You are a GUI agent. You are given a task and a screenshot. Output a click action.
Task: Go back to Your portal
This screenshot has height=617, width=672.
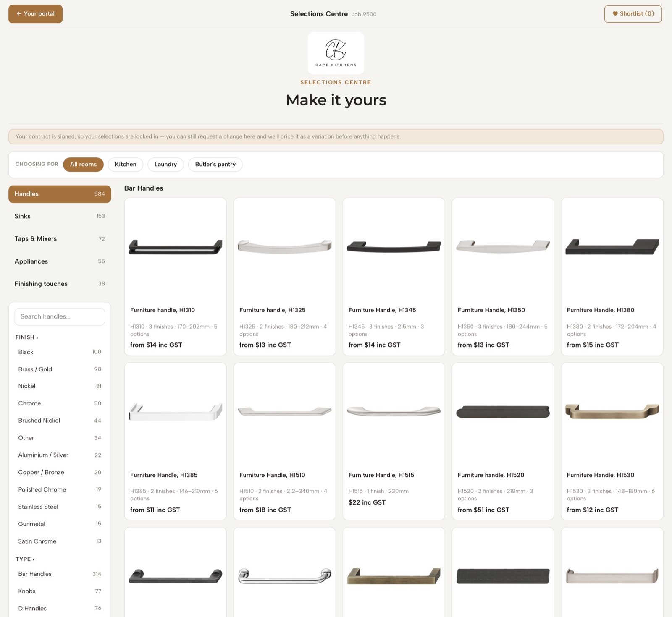tap(35, 14)
